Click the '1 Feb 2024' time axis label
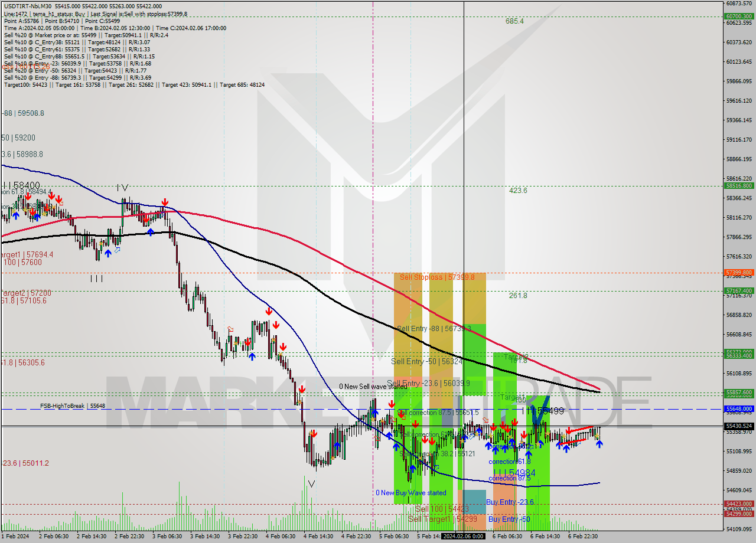 tap(15, 537)
